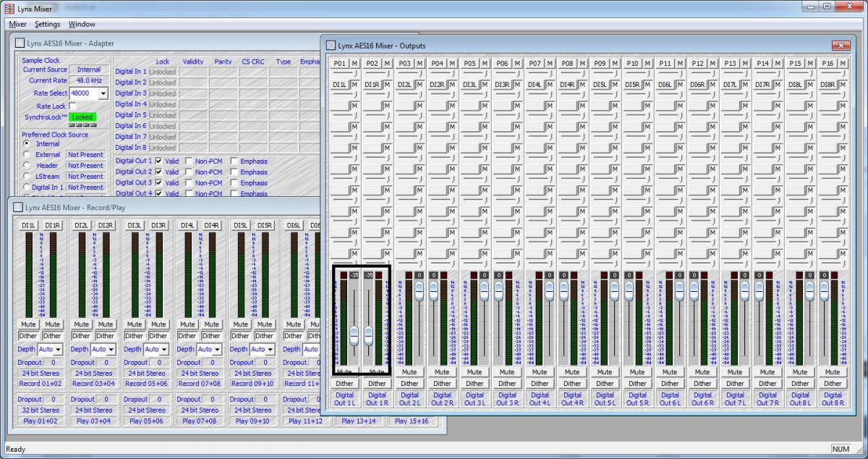Click the -35 value above Out 1 L fader
This screenshot has width=868, height=459.
point(354,275)
